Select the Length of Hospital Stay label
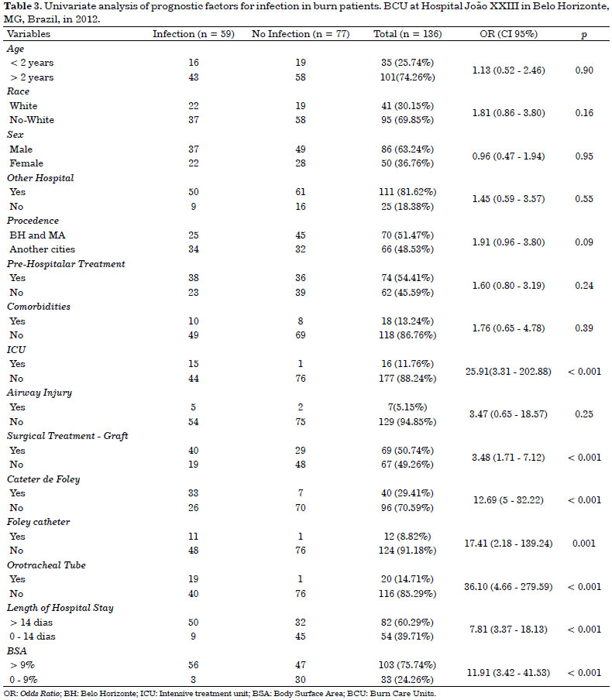The image size is (612, 700). 60,608
